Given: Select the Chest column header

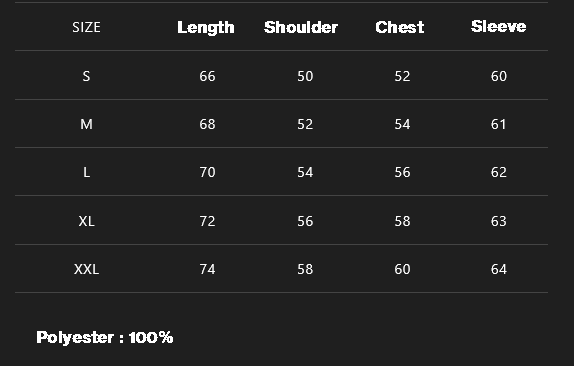Looking at the screenshot, I should click(x=400, y=27).
